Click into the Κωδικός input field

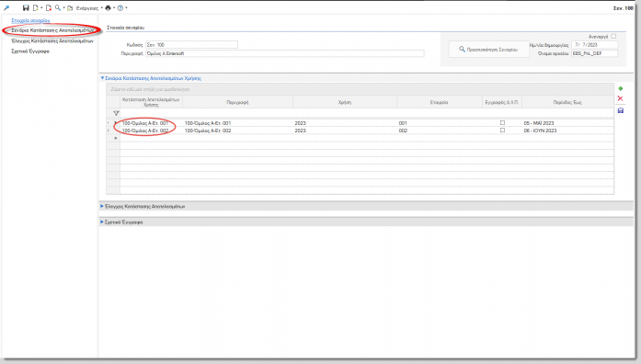coord(191,44)
